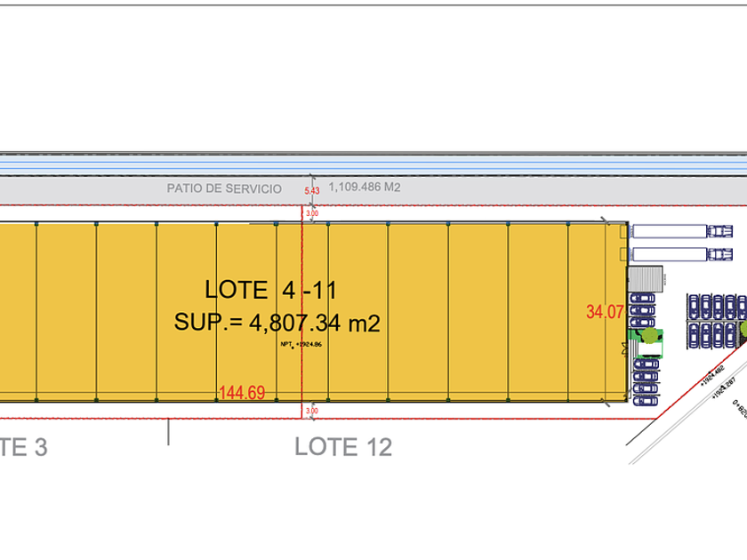Viewport: 747px width, 560px height.
Task: Click the +1924.482 elevation label on the road
Action: (x=711, y=376)
